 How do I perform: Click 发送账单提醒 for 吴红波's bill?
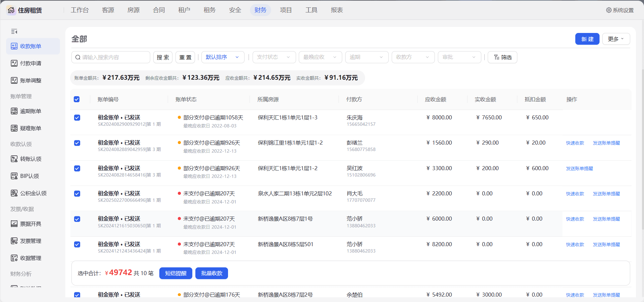click(x=579, y=168)
